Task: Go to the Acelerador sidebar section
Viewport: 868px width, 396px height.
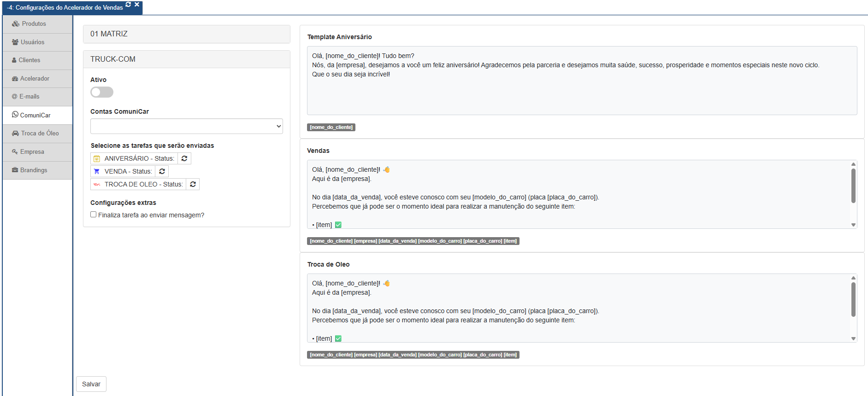Action: [37, 79]
